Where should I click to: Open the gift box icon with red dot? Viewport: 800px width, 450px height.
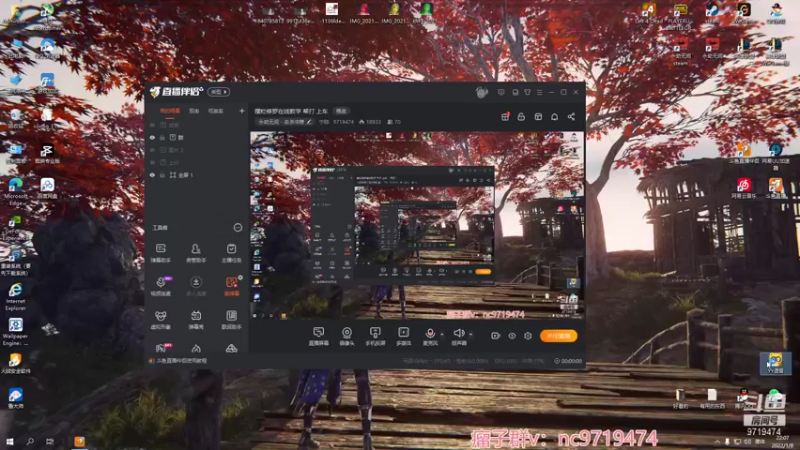point(505,117)
